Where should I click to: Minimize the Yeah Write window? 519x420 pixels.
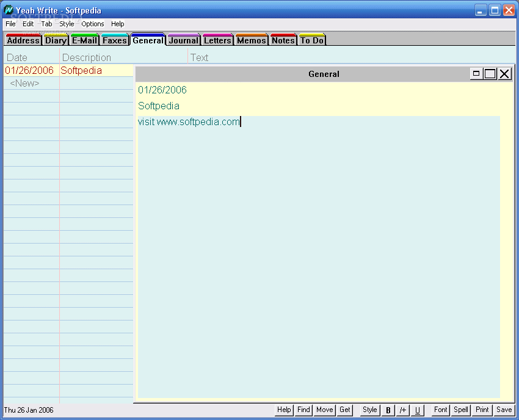[x=481, y=10]
